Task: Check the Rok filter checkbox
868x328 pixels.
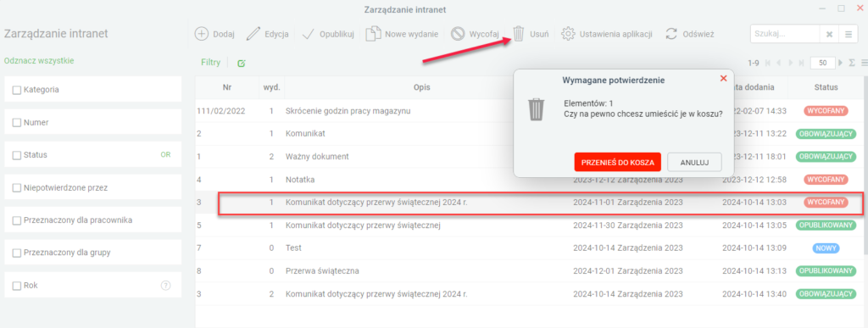Action: tap(17, 286)
